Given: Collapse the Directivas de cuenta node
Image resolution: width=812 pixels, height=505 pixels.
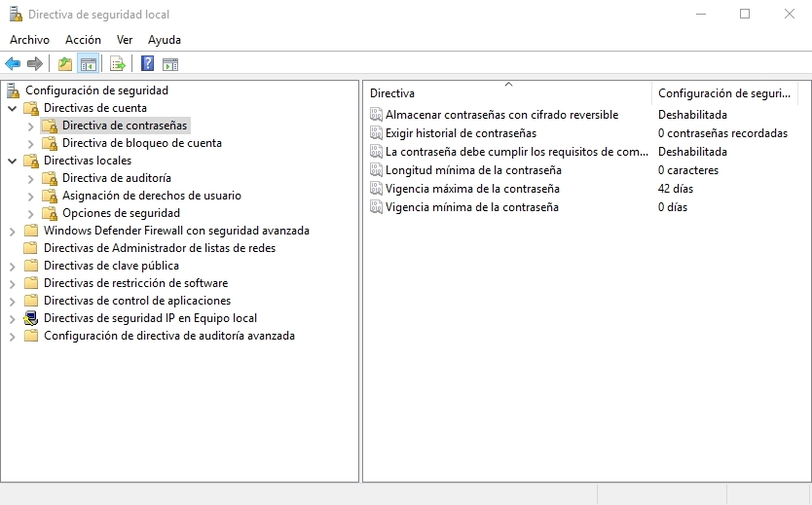Looking at the screenshot, I should [12, 109].
